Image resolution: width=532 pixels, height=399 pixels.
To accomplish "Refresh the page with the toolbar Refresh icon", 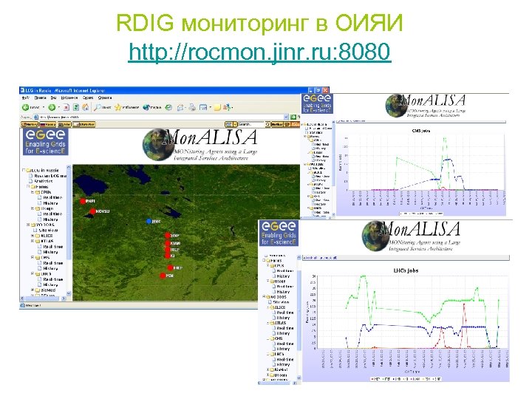I will 76,107.
